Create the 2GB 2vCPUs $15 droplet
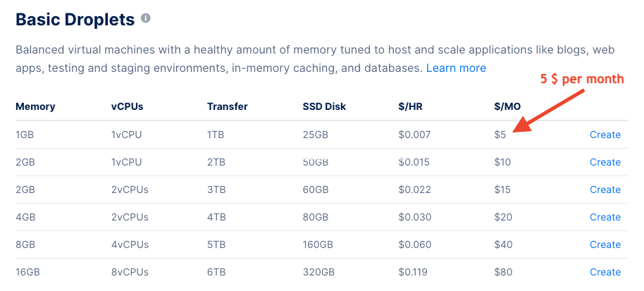 point(605,190)
